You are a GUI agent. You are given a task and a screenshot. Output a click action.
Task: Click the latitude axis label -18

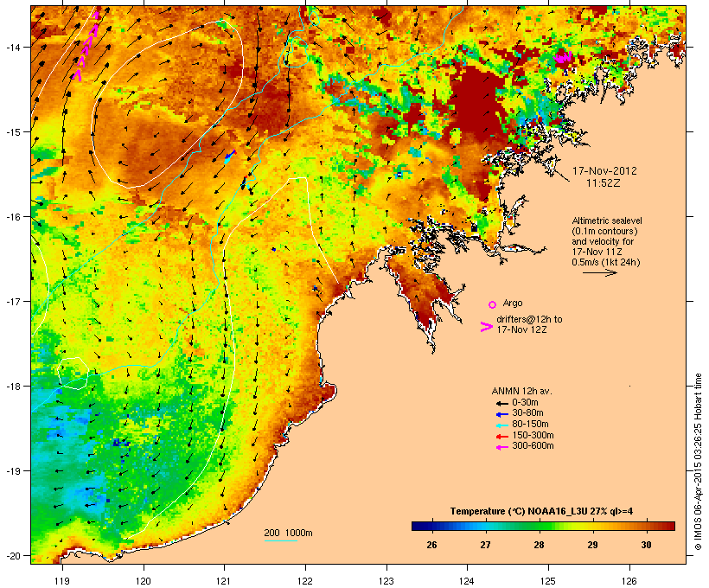12,386
